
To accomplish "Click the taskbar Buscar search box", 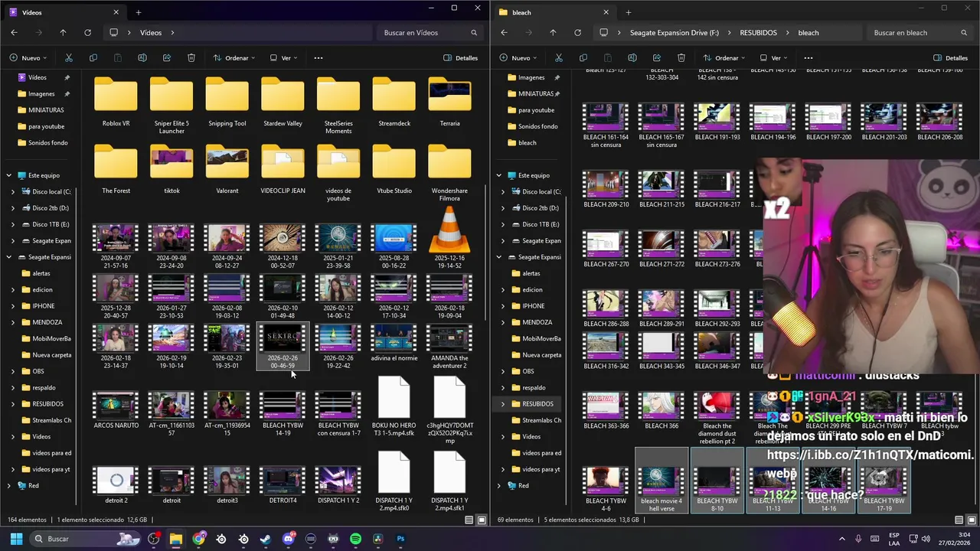I will 86,539.
